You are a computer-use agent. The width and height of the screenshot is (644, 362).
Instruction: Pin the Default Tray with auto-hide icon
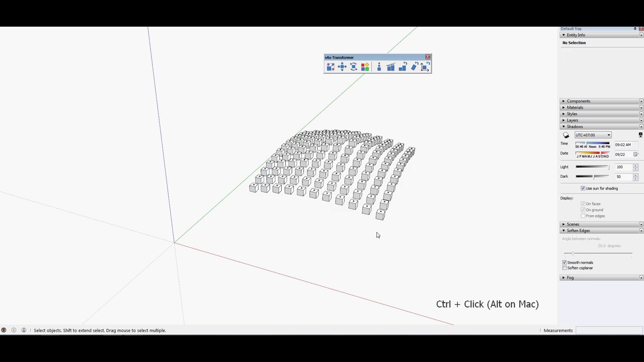635,29
